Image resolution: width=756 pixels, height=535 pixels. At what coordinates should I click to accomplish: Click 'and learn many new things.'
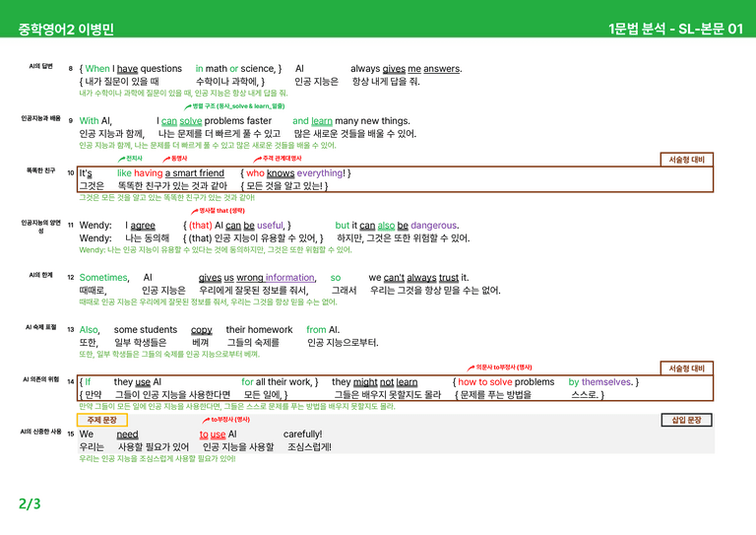coord(351,120)
